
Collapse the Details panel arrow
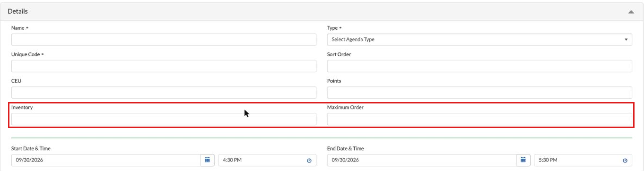[631, 12]
